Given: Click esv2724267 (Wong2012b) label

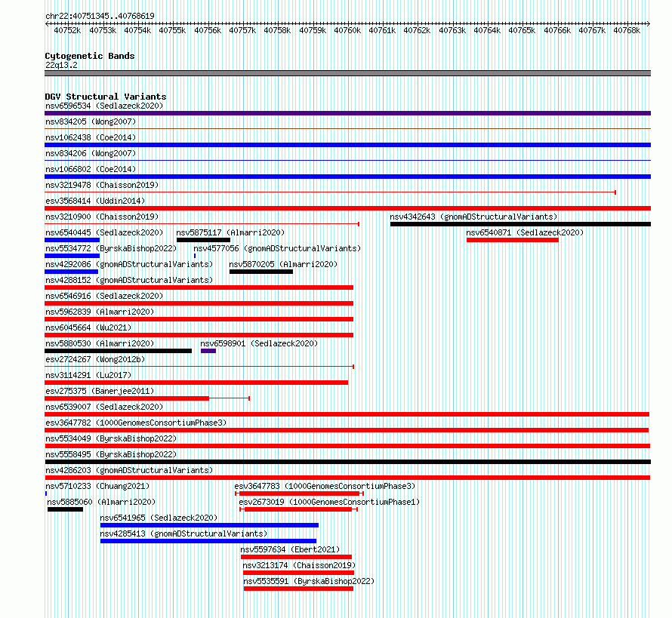Looking at the screenshot, I should pyautogui.click(x=95, y=359).
